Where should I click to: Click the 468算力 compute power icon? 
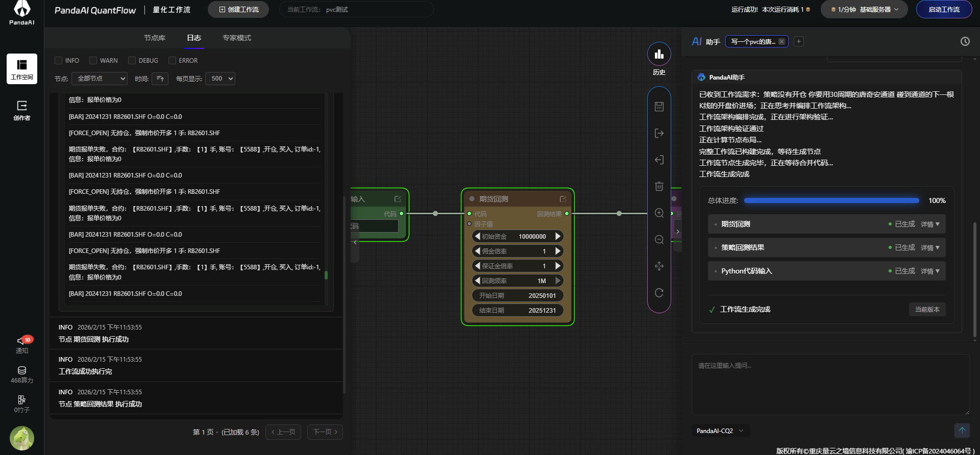(x=22, y=374)
